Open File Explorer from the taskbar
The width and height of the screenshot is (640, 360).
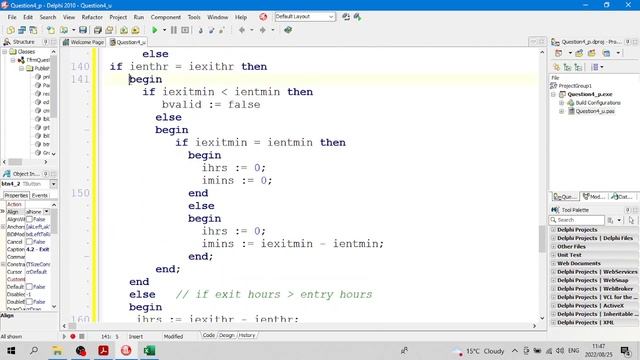(58, 351)
